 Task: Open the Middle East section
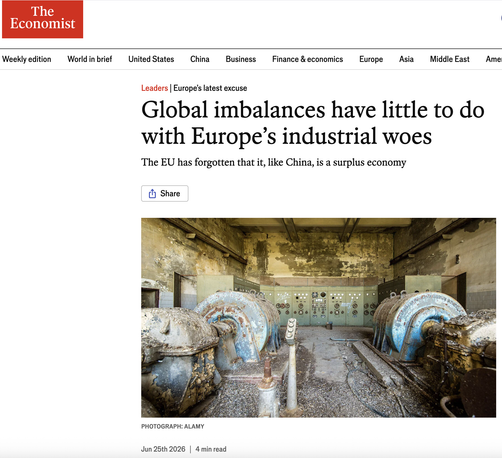click(449, 59)
